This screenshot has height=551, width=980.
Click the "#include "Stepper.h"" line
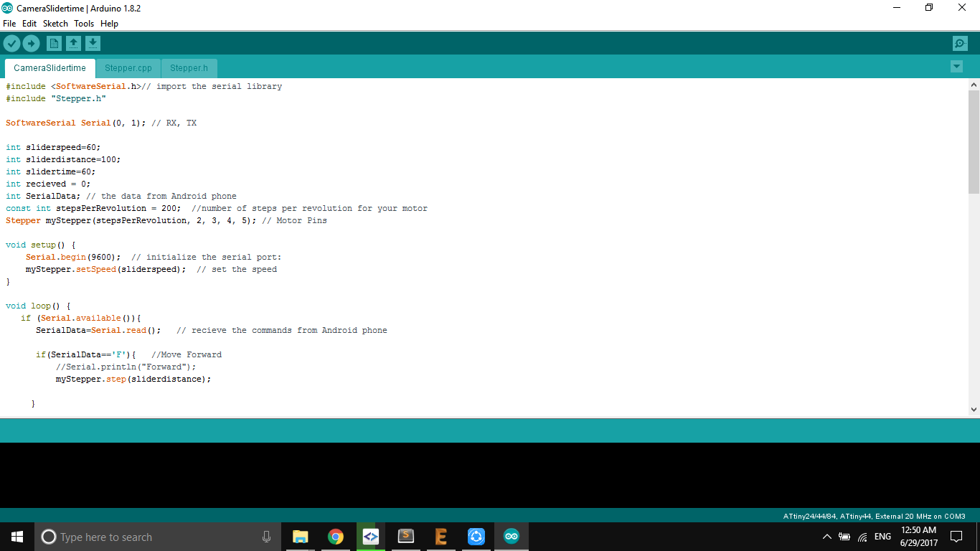tap(56, 98)
